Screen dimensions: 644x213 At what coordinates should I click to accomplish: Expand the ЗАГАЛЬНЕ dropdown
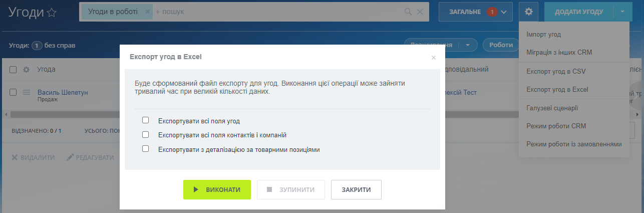(504, 12)
